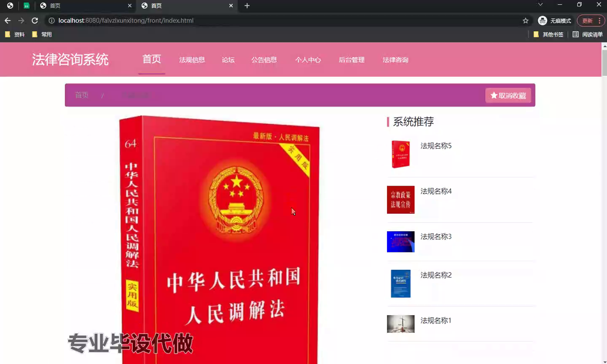Click the 法规名称2 title link
Viewport: 607px width, 364px height.
pyautogui.click(x=436, y=275)
